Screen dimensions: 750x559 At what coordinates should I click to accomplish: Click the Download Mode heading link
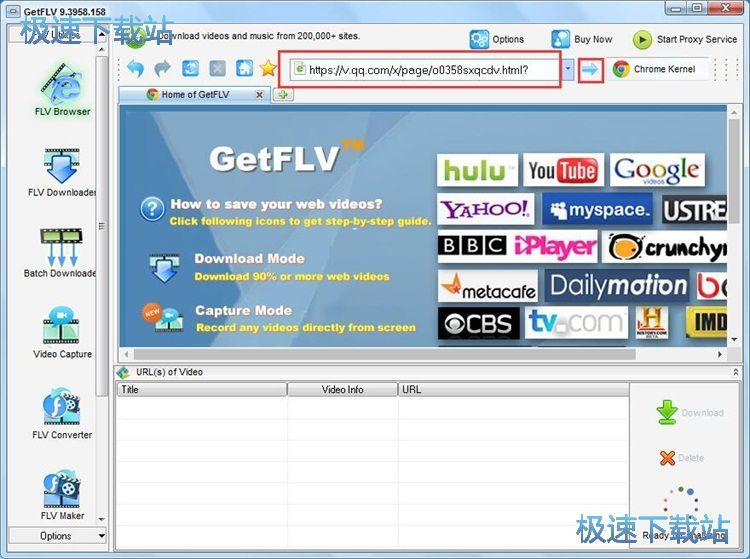pos(249,259)
